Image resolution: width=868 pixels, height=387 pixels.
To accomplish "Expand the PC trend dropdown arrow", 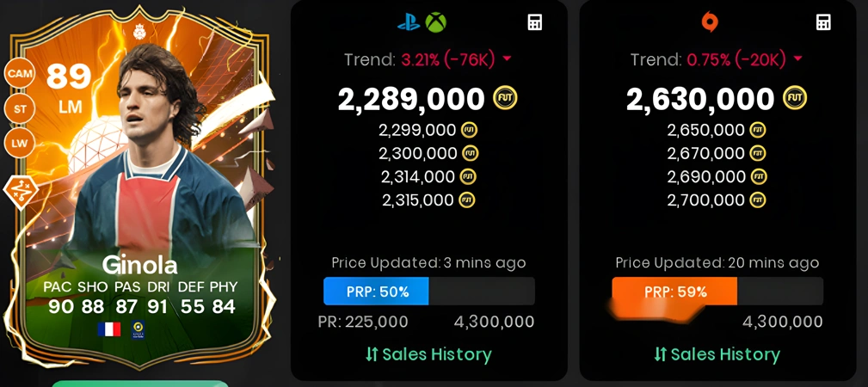I will pyautogui.click(x=797, y=59).
